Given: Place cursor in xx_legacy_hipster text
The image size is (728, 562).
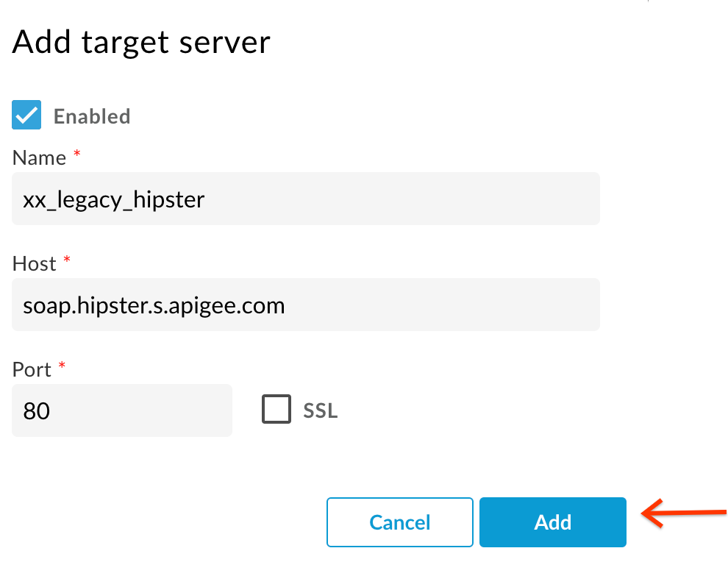Looking at the screenshot, I should click(x=114, y=200).
